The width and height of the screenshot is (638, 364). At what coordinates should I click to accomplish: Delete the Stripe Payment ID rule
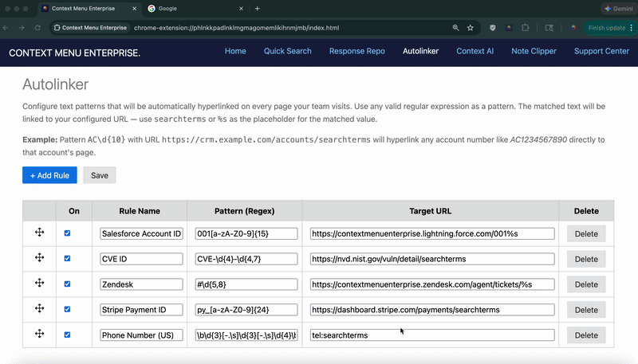pos(586,310)
